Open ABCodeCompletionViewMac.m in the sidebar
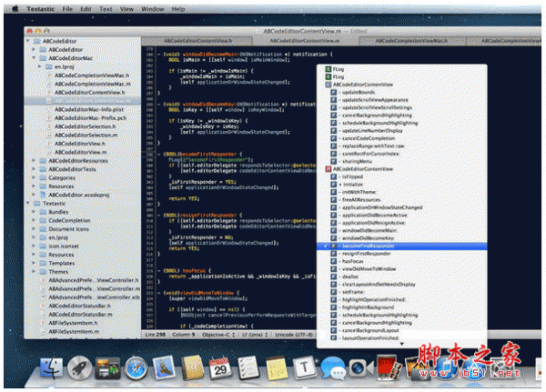 click(93, 84)
